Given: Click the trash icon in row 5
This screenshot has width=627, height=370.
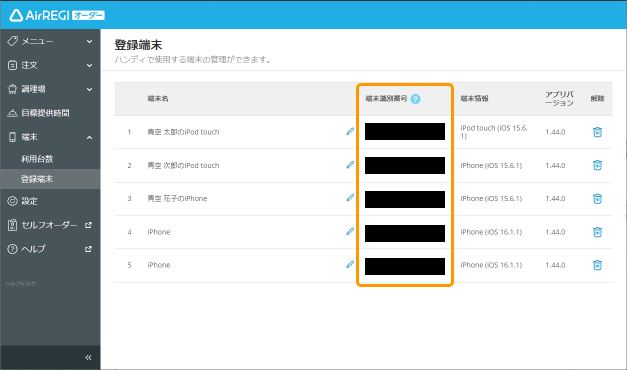Looking at the screenshot, I should click(597, 265).
